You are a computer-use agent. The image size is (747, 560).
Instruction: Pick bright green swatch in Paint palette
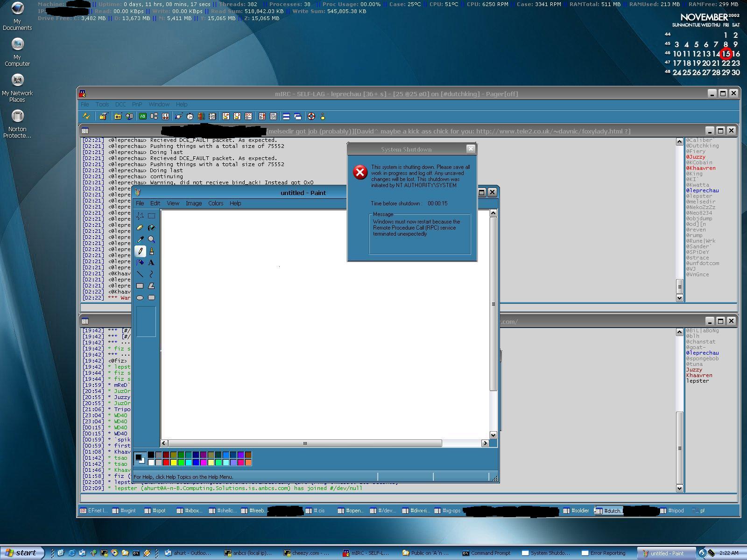(x=181, y=462)
